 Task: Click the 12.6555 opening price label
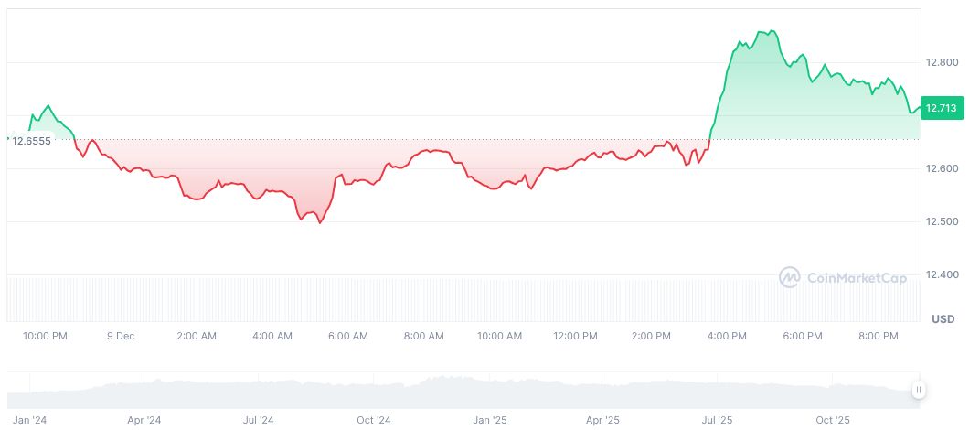[31, 141]
